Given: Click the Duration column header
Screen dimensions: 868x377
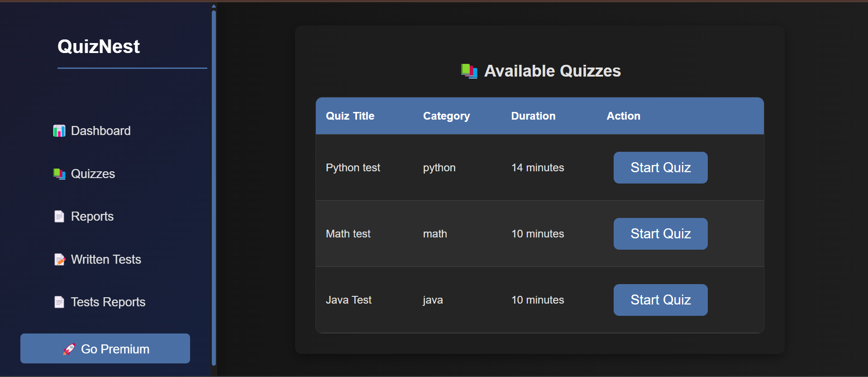Looking at the screenshot, I should (533, 116).
